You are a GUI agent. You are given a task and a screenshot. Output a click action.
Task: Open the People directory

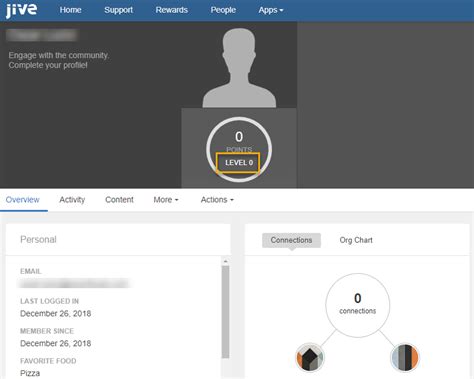[223, 10]
